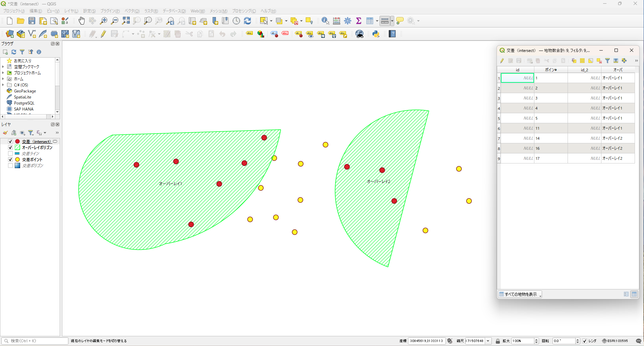
Task: Click the ESRI:102595 CRS button
Action: click(x=615, y=341)
